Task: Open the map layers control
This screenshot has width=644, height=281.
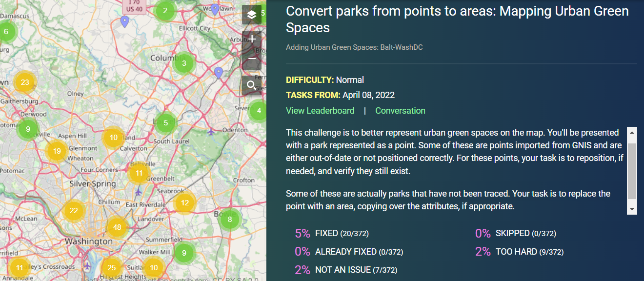Action: tap(252, 15)
